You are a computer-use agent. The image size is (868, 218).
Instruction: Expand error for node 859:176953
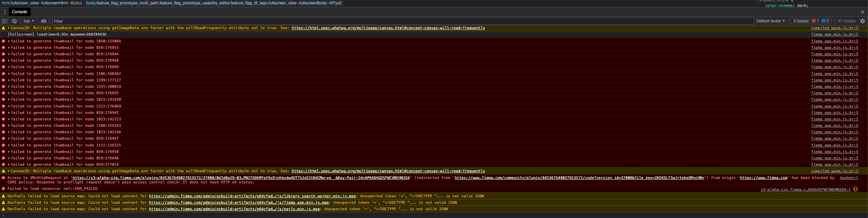click(9, 48)
